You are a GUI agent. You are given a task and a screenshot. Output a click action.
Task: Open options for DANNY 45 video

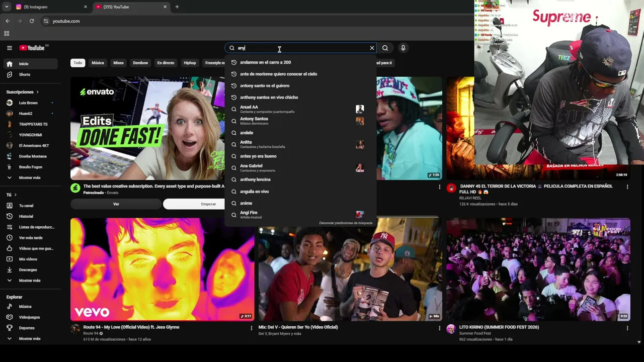point(627,187)
